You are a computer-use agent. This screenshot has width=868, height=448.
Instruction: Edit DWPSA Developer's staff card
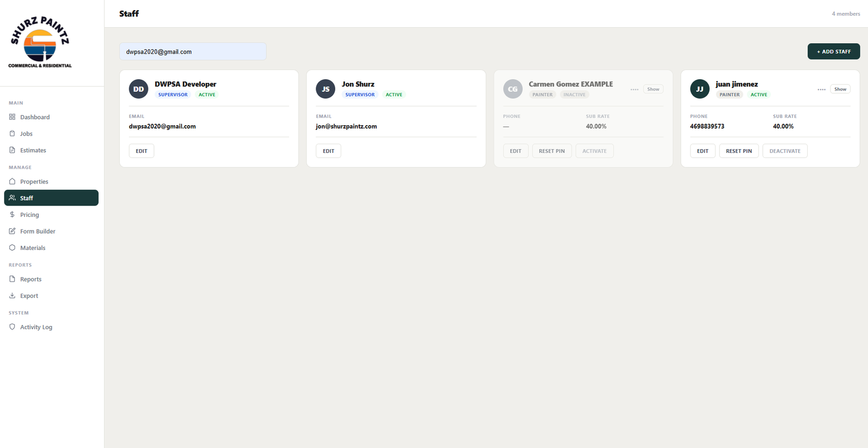point(142,151)
